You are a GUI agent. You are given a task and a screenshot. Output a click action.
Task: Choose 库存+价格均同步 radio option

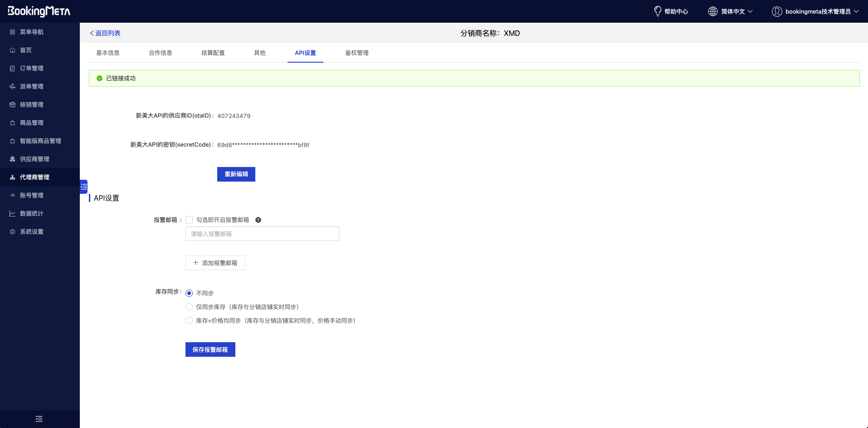(189, 320)
